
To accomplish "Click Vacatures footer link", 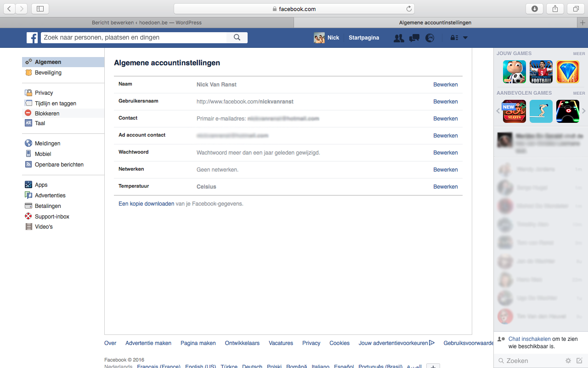I will 281,343.
